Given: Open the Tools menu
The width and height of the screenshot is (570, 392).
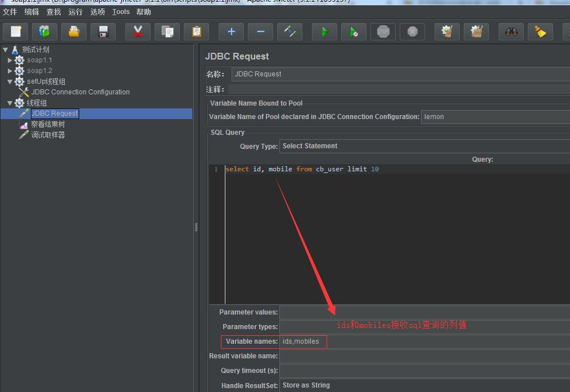Looking at the screenshot, I should [121, 12].
